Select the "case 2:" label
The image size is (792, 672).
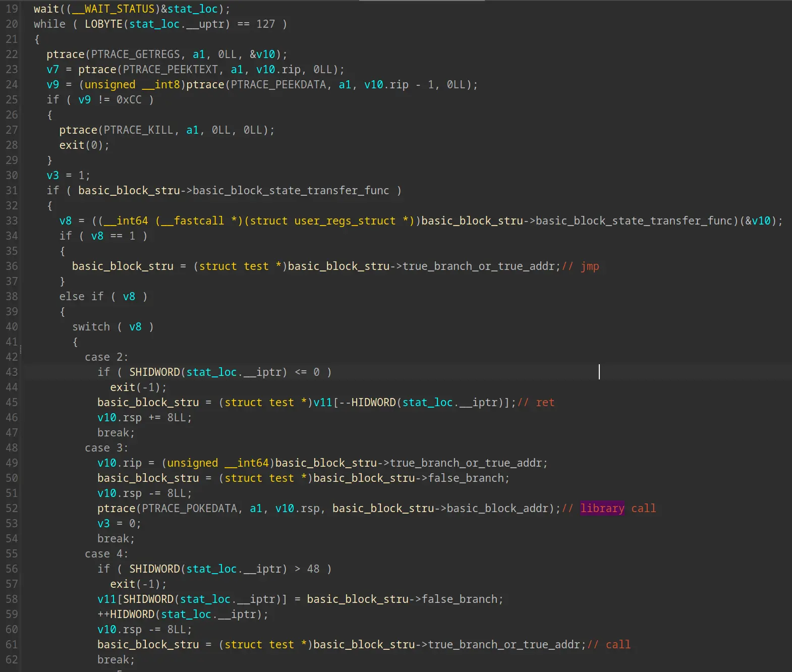coord(106,357)
